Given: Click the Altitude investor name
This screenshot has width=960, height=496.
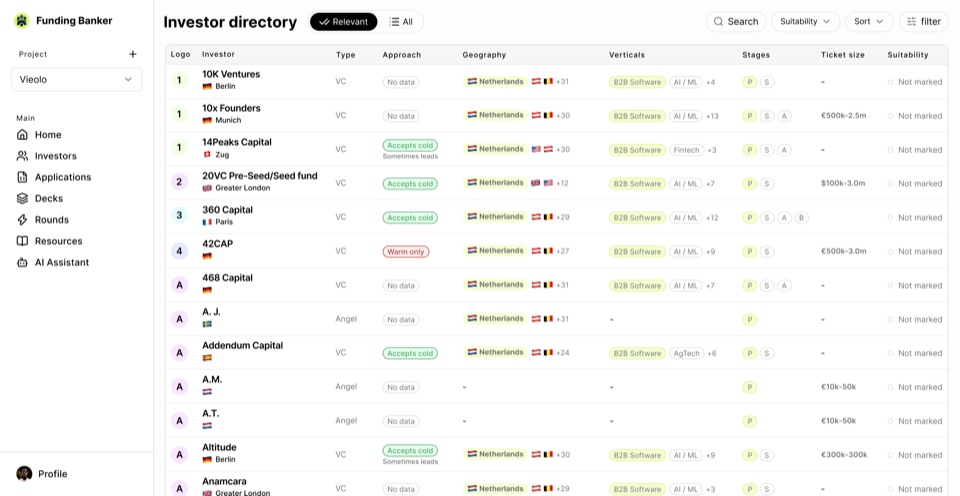Looking at the screenshot, I should pos(219,448).
